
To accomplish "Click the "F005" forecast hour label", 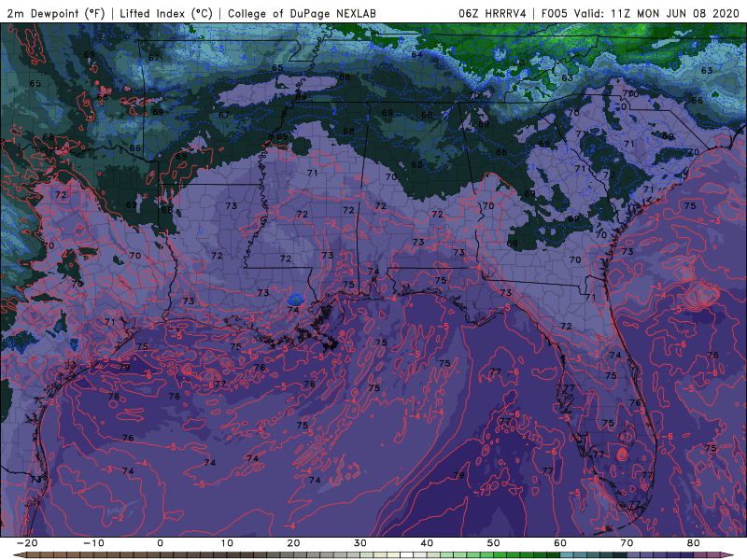I will (x=555, y=13).
